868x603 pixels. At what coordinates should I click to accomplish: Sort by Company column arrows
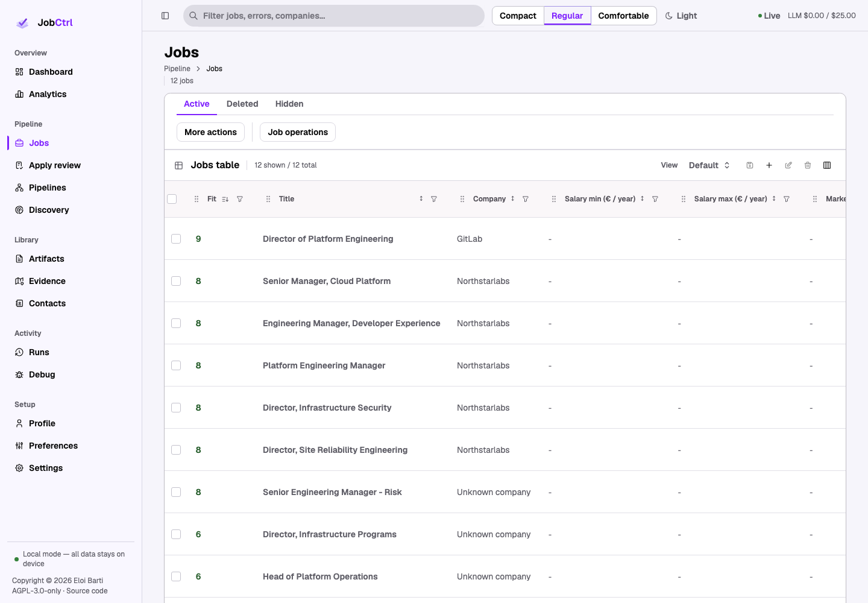[x=513, y=199]
